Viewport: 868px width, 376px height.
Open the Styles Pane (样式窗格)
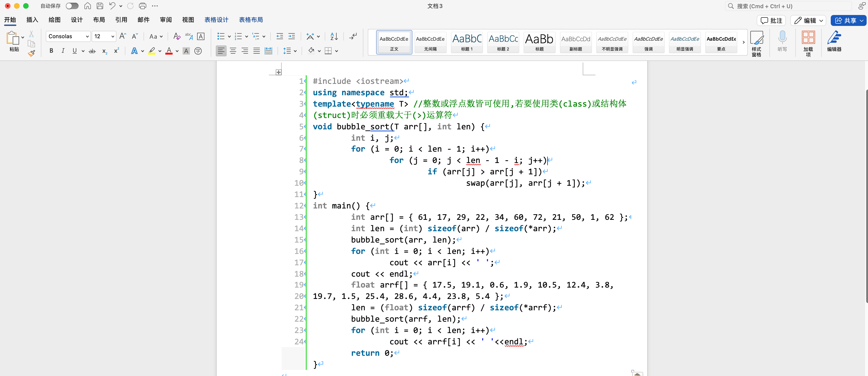[x=756, y=43]
